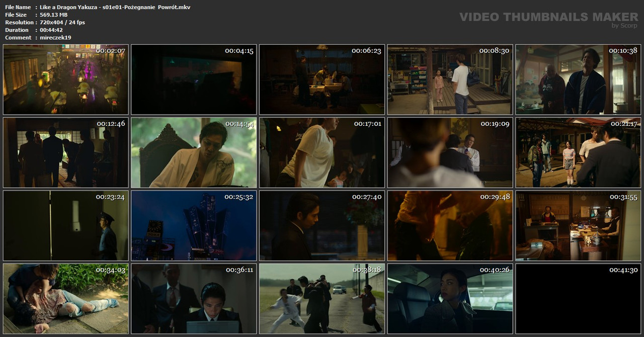Open the road fight thumbnail 00:38:18
The width and height of the screenshot is (644, 337).
coord(322,299)
